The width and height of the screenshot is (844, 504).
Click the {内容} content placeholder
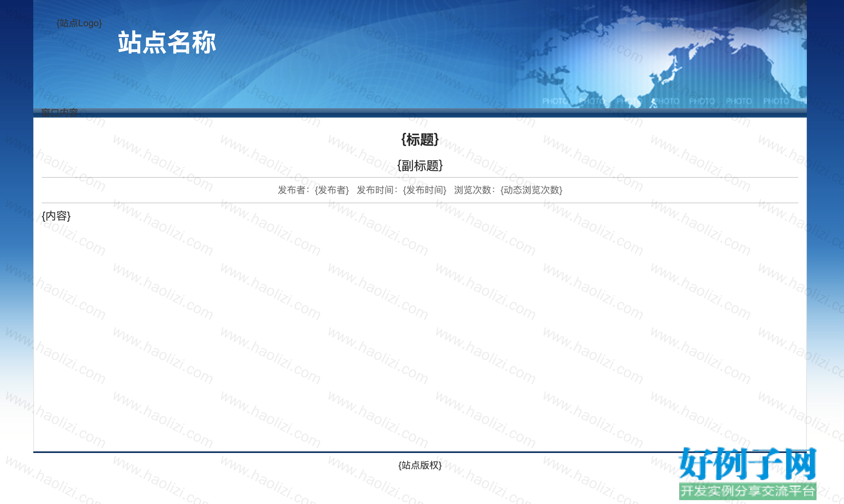tap(56, 216)
